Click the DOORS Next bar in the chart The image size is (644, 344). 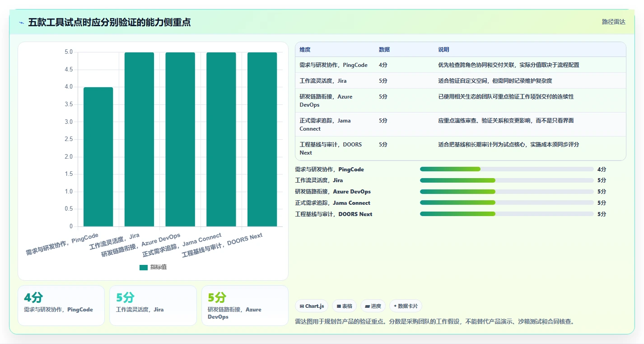click(x=262, y=139)
